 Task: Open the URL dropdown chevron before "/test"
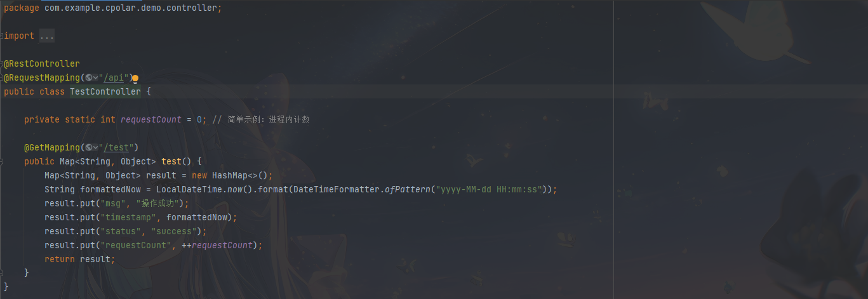(x=95, y=148)
